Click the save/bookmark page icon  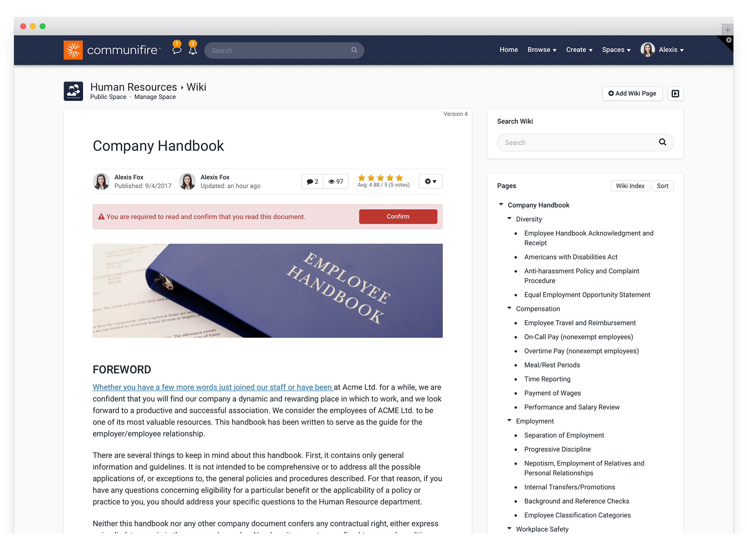[x=676, y=93]
